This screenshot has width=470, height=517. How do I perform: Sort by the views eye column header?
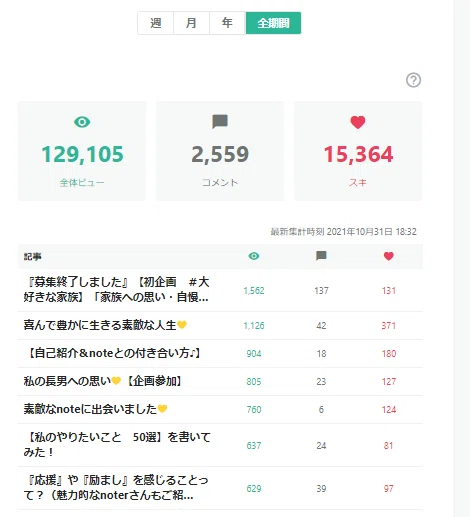pyautogui.click(x=254, y=256)
